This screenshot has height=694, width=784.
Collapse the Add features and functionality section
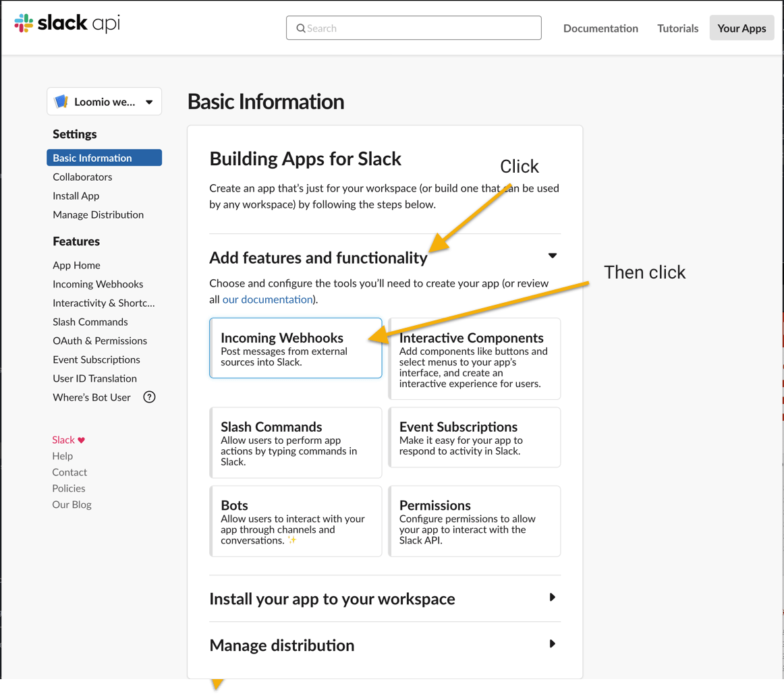point(552,256)
